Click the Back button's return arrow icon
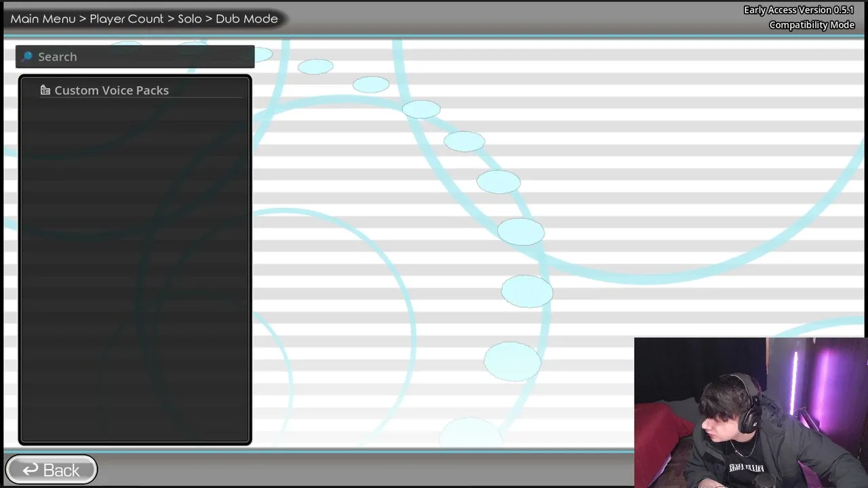 [31, 470]
